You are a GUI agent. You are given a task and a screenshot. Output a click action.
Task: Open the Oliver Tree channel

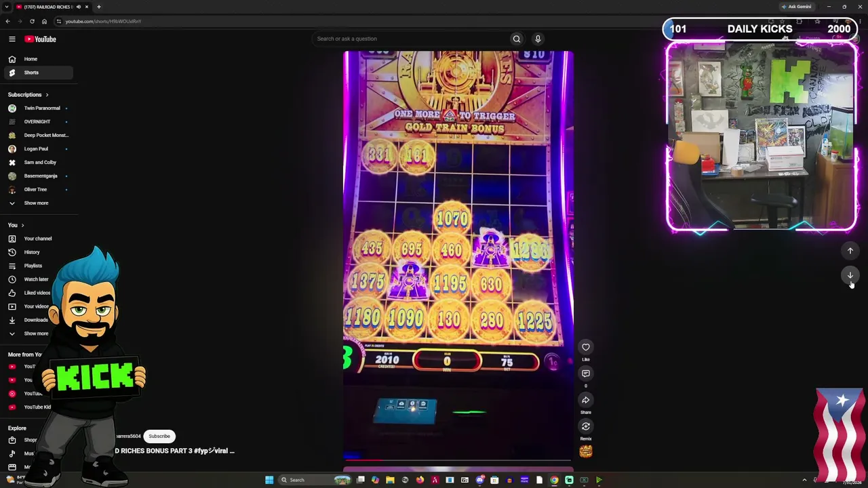(38, 190)
